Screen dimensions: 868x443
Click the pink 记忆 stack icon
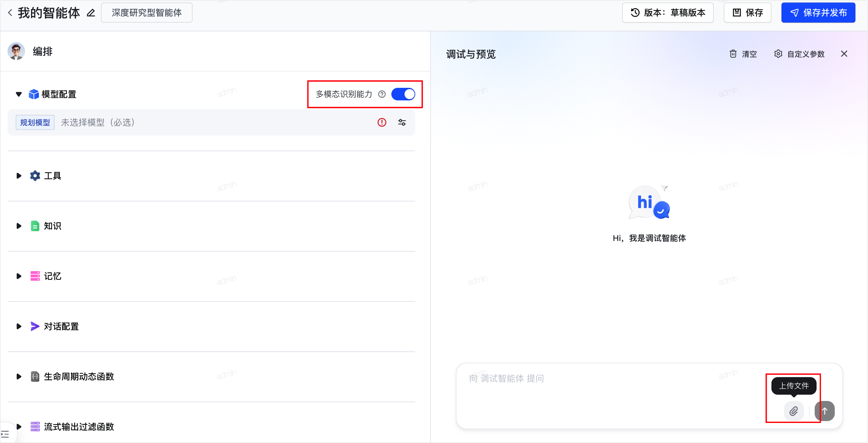35,276
